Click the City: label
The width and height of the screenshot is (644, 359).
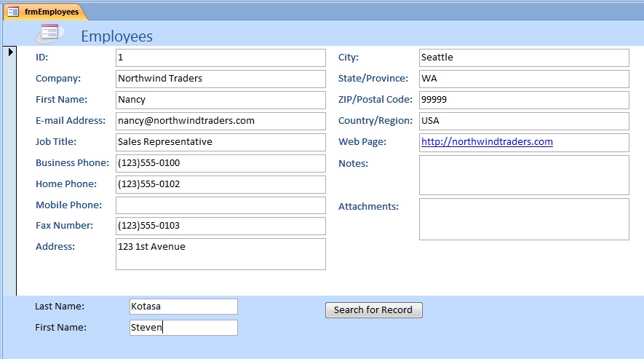[x=349, y=57]
